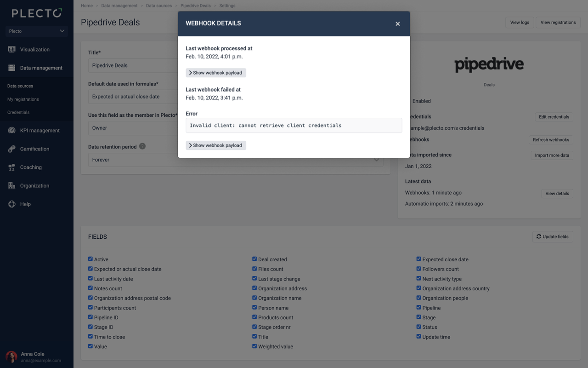Click the data retention help question icon
The height and width of the screenshot is (368, 588).
pyautogui.click(x=142, y=146)
